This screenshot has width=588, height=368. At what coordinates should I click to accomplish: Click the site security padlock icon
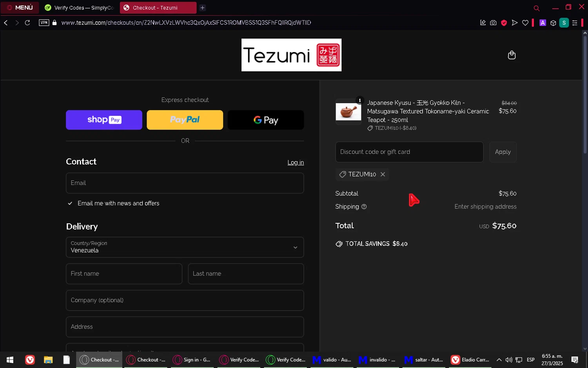point(54,23)
